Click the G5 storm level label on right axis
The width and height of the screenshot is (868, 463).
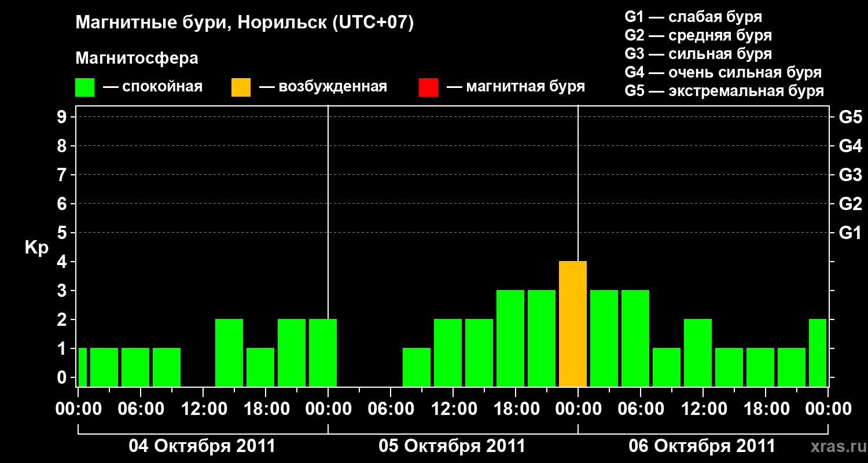pos(850,117)
